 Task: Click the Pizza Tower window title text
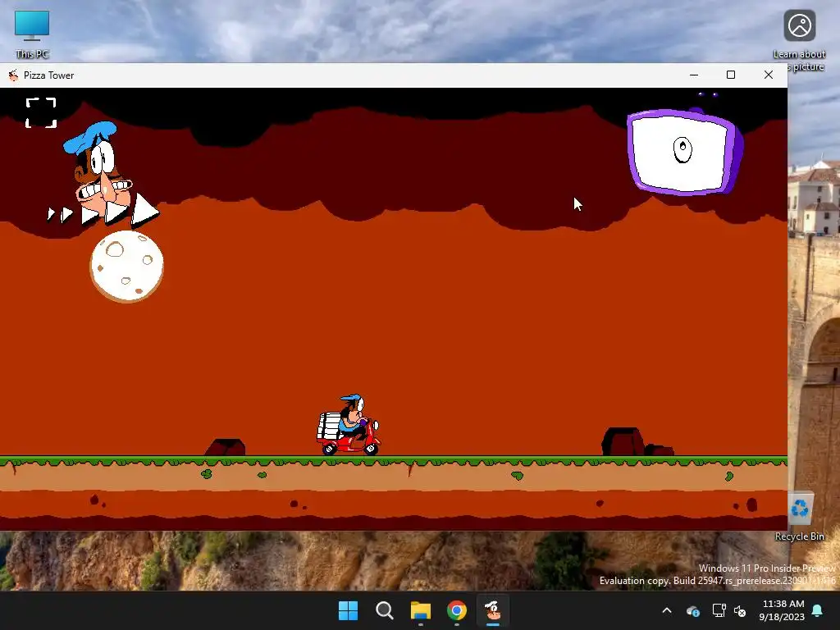[48, 75]
